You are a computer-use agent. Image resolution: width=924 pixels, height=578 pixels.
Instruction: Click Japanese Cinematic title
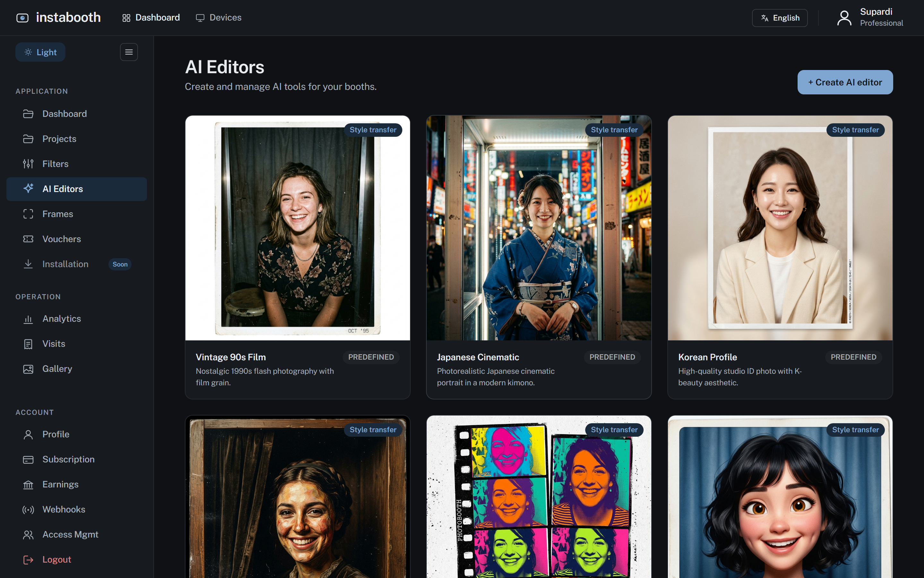coord(478,357)
